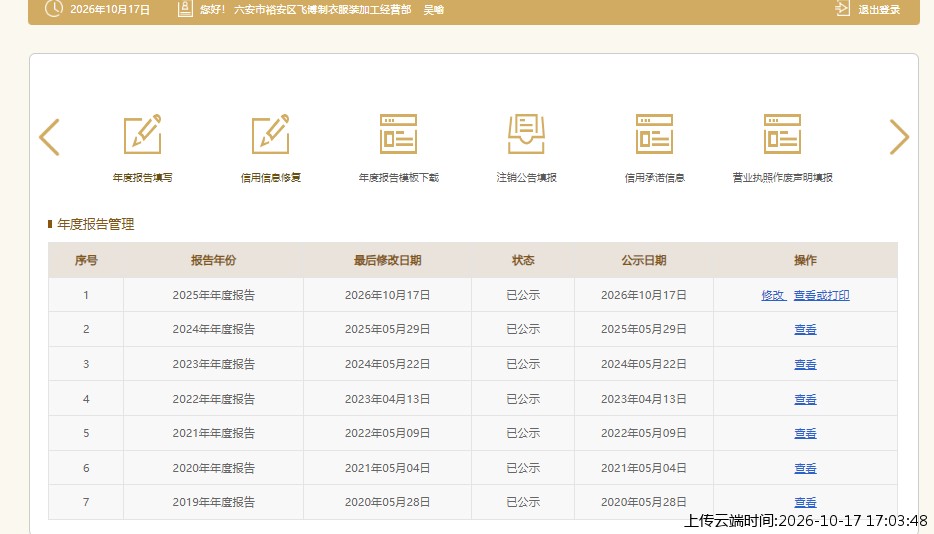The height and width of the screenshot is (534, 934).
Task: Click the 2025年05月29日 last-modified date cell
Action: pyautogui.click(x=388, y=329)
